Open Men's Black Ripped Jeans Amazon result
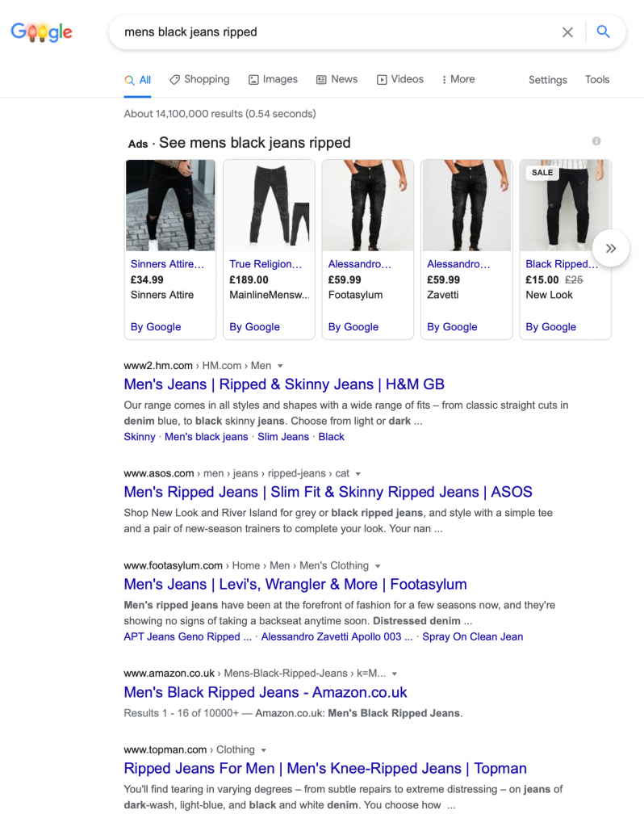644x827 pixels. pyautogui.click(x=266, y=692)
